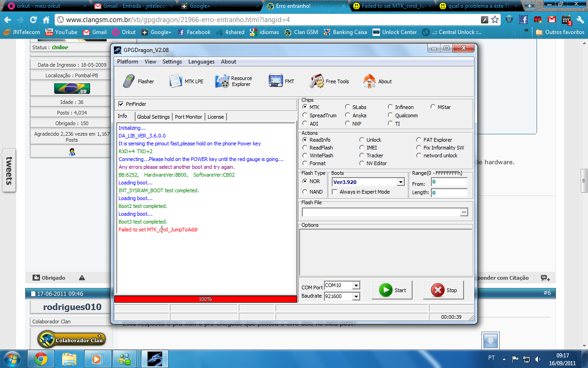The width and height of the screenshot is (588, 368).
Task: Bookmark this page with the star icon
Action: coord(495,20)
